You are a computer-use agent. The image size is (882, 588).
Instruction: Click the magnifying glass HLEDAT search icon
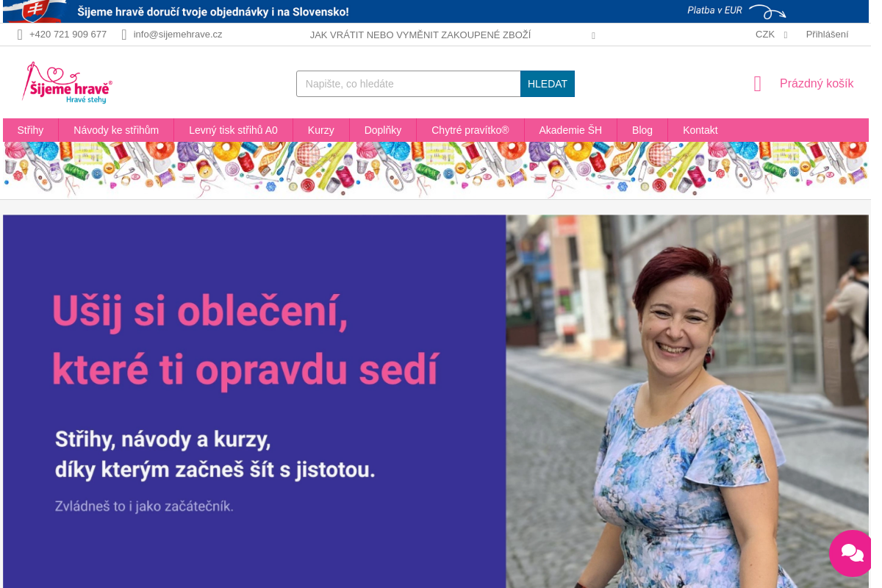tap(547, 83)
